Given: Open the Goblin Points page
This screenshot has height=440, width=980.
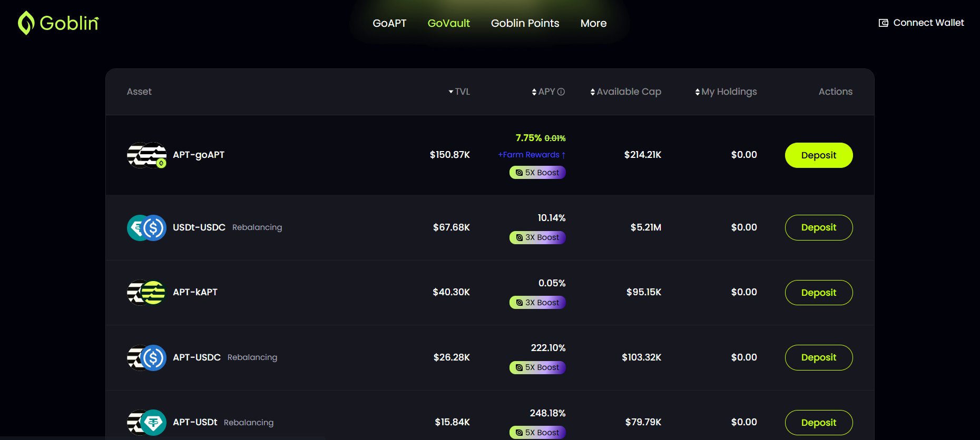Looking at the screenshot, I should coord(525,23).
